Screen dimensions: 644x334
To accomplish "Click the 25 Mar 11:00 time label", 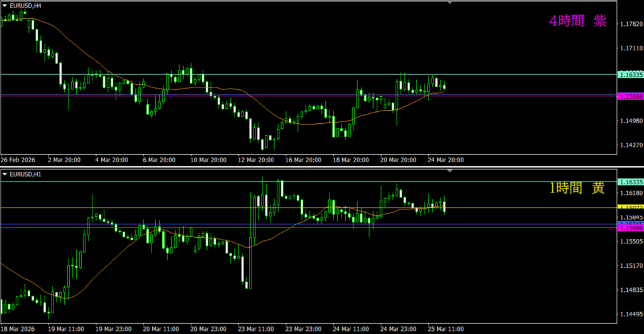I will [x=445, y=328].
